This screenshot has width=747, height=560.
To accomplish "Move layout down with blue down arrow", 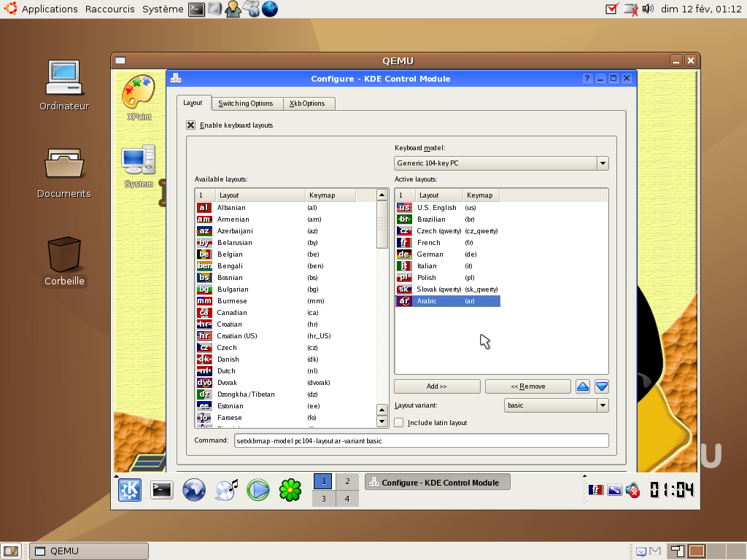I will (x=601, y=386).
